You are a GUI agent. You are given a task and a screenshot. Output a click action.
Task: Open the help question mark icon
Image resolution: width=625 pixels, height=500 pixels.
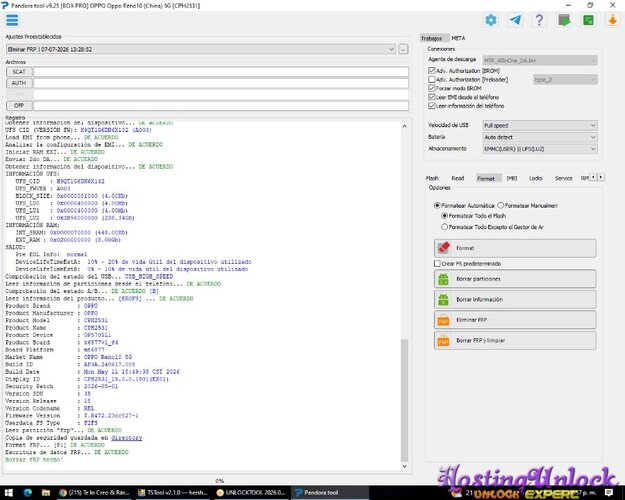click(539, 20)
